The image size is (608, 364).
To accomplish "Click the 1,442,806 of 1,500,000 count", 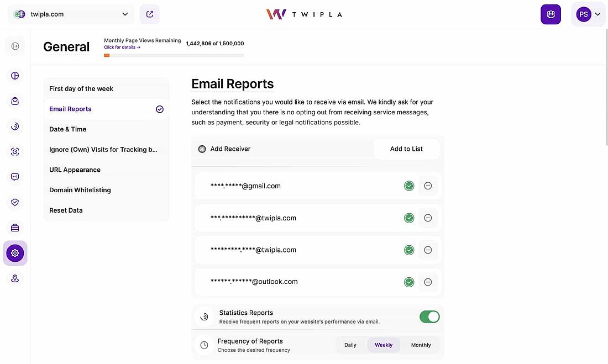I will tap(215, 44).
